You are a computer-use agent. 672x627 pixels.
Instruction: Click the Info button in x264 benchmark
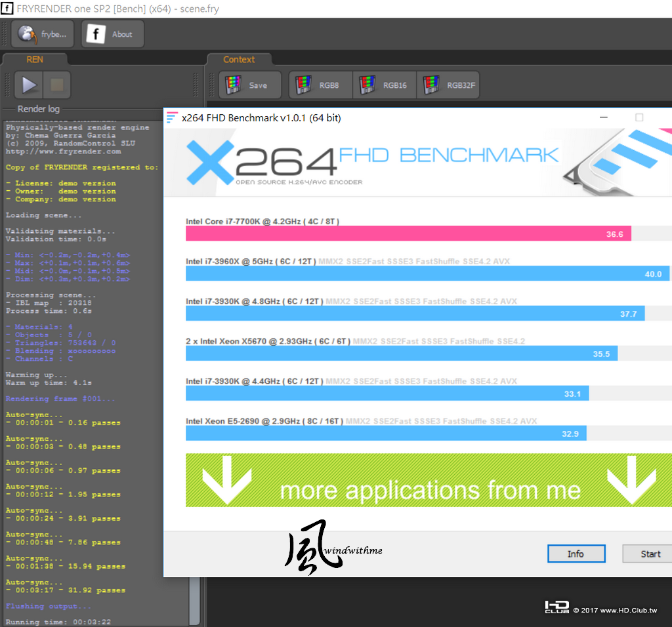[x=576, y=554]
